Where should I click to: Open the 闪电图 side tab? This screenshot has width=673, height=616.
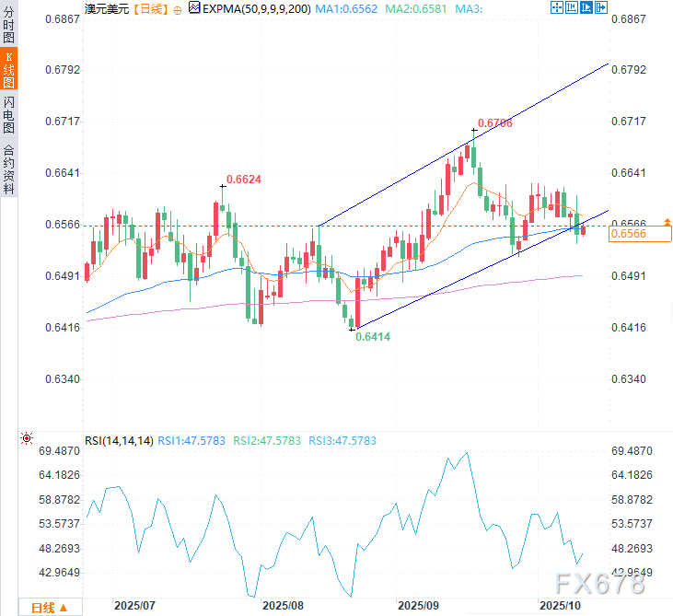point(8,114)
